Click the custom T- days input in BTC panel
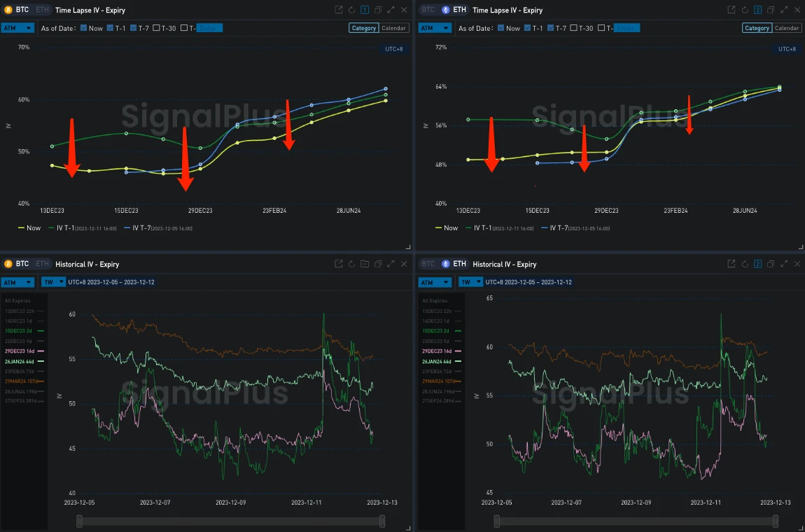The image size is (805, 532). pyautogui.click(x=209, y=28)
